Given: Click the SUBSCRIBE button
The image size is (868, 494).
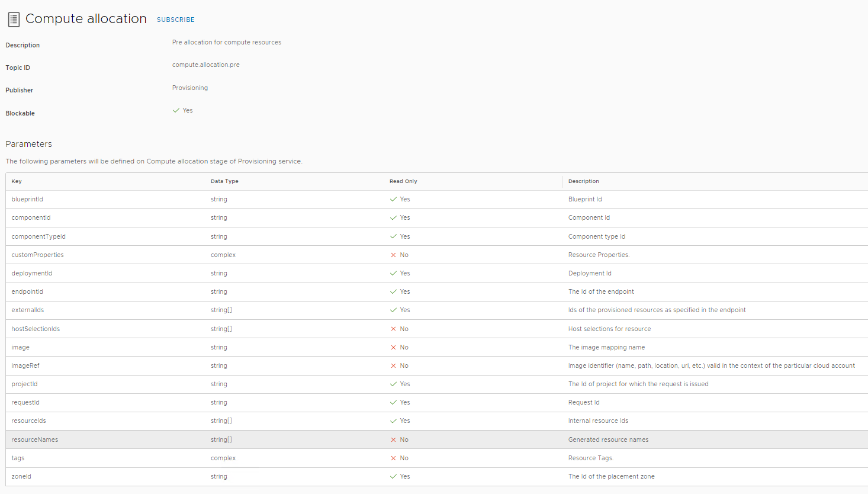Looking at the screenshot, I should pyautogui.click(x=175, y=20).
